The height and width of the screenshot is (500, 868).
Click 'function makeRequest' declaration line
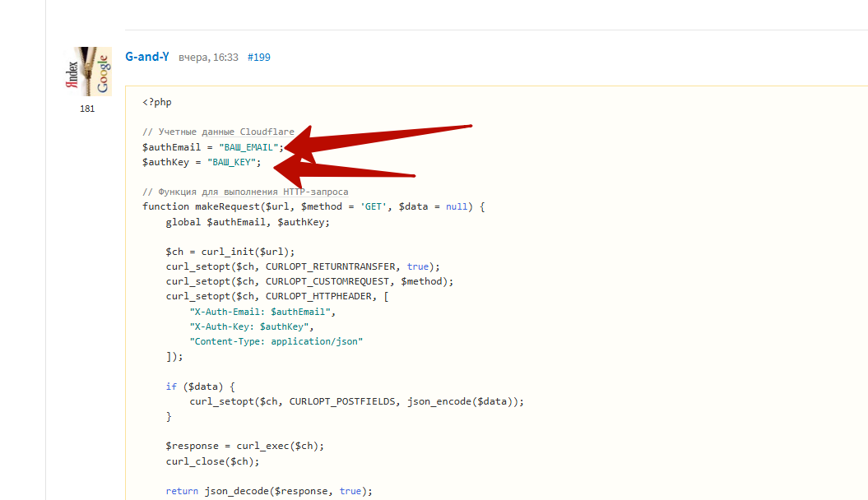pos(313,206)
